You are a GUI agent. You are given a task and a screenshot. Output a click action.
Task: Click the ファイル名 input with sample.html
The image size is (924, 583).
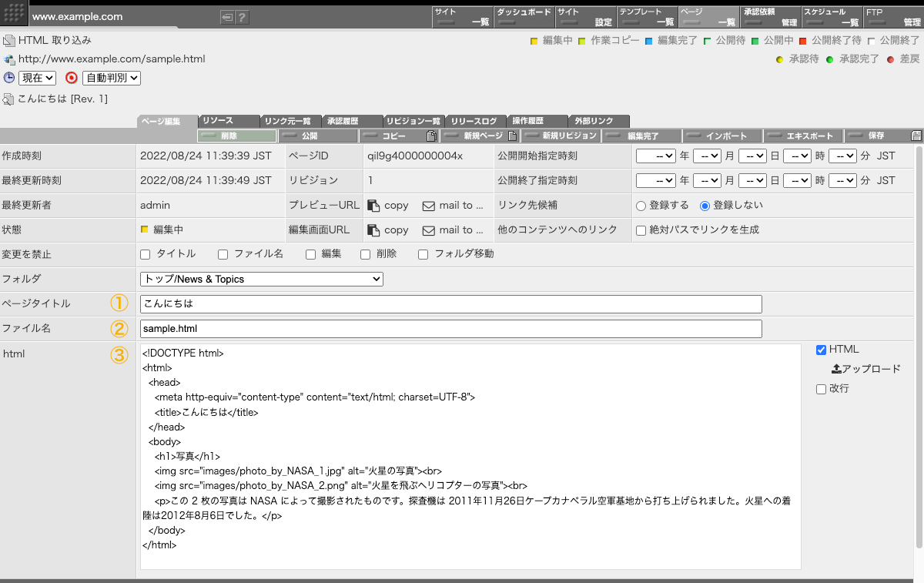451,328
